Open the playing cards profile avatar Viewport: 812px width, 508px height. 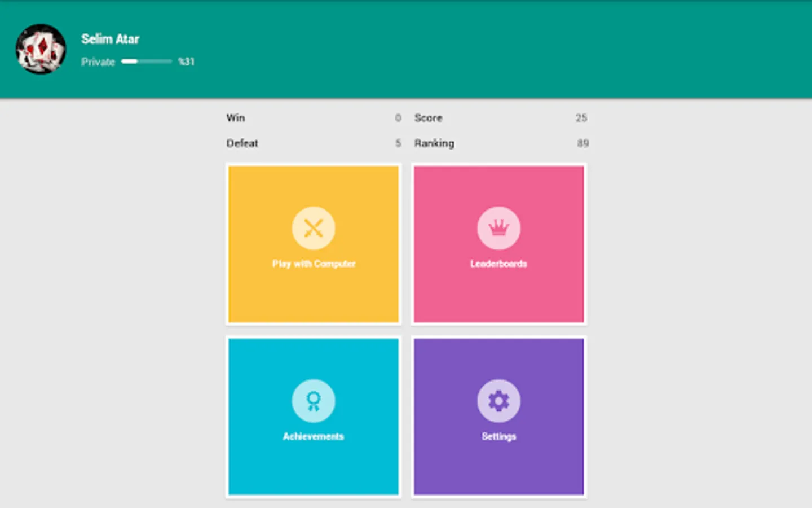41,49
